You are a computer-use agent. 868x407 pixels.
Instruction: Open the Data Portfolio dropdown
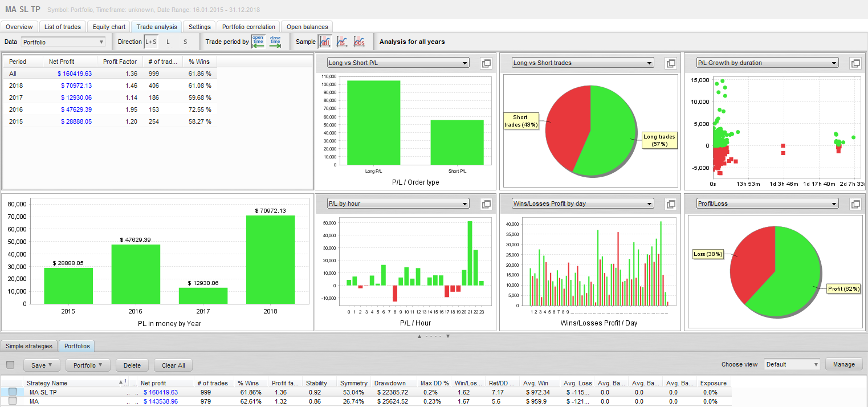pos(63,42)
